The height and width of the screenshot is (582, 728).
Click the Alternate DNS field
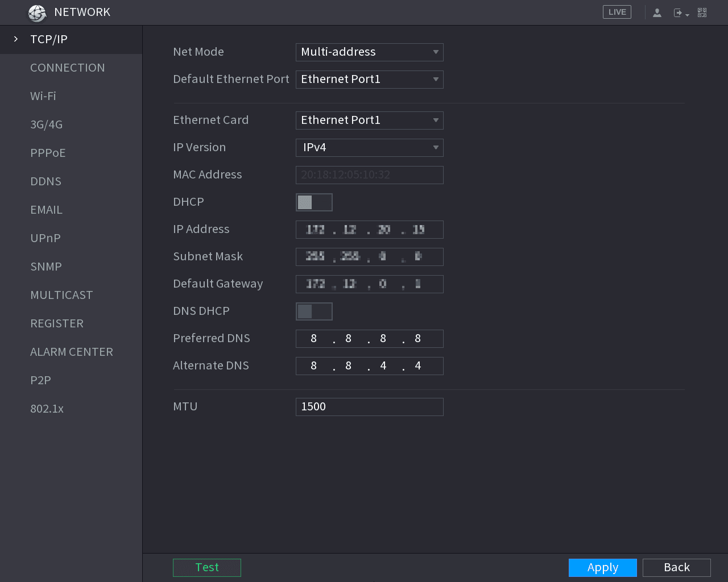pyautogui.click(x=370, y=366)
